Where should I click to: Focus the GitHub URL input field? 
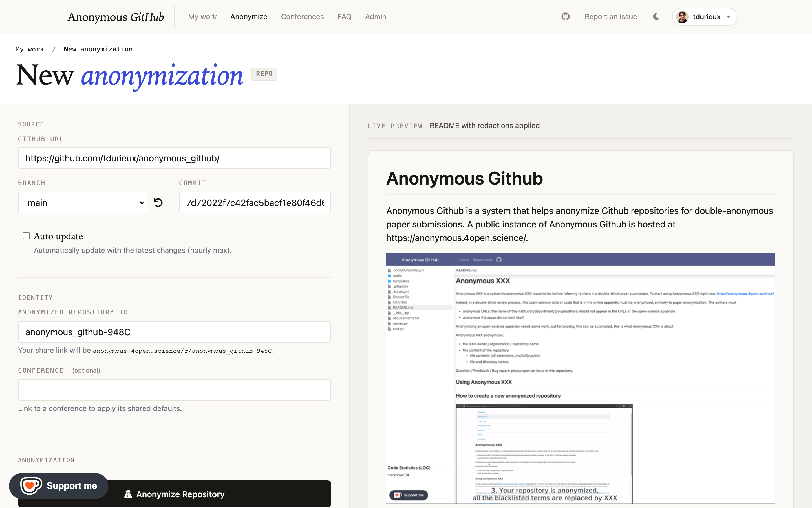(175, 158)
